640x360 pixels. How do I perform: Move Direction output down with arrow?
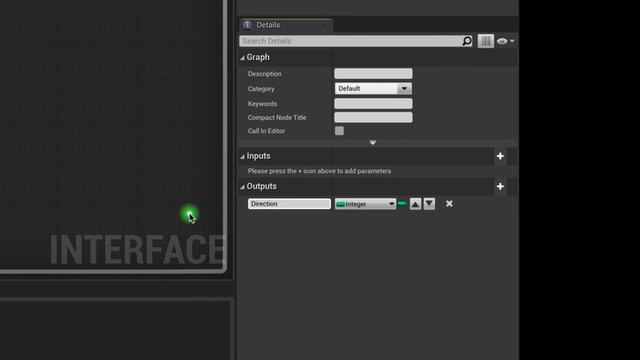pyautogui.click(x=429, y=204)
